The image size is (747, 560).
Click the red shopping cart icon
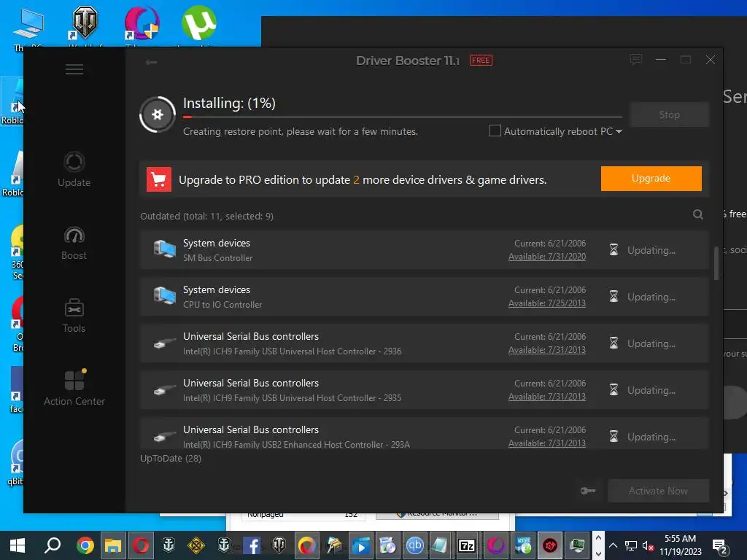158,179
